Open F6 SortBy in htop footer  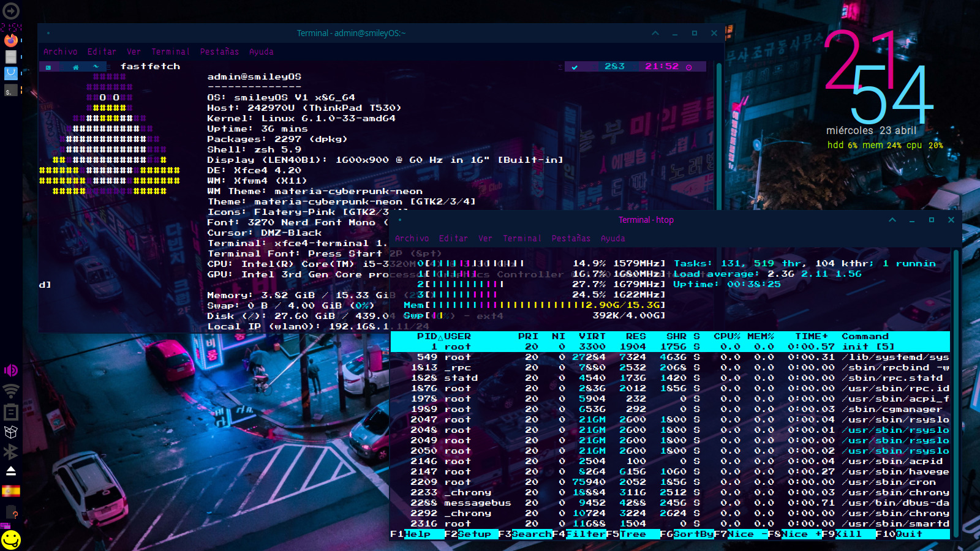click(x=687, y=534)
